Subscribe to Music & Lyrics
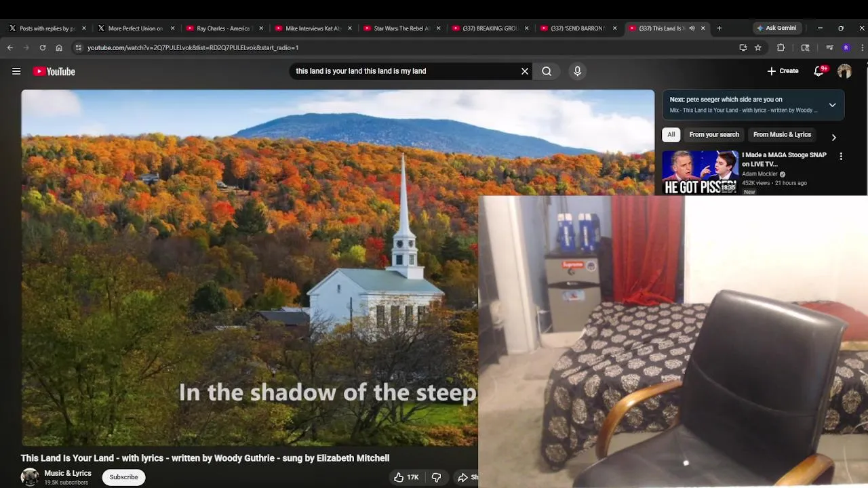This screenshot has width=868, height=488. coord(123,477)
